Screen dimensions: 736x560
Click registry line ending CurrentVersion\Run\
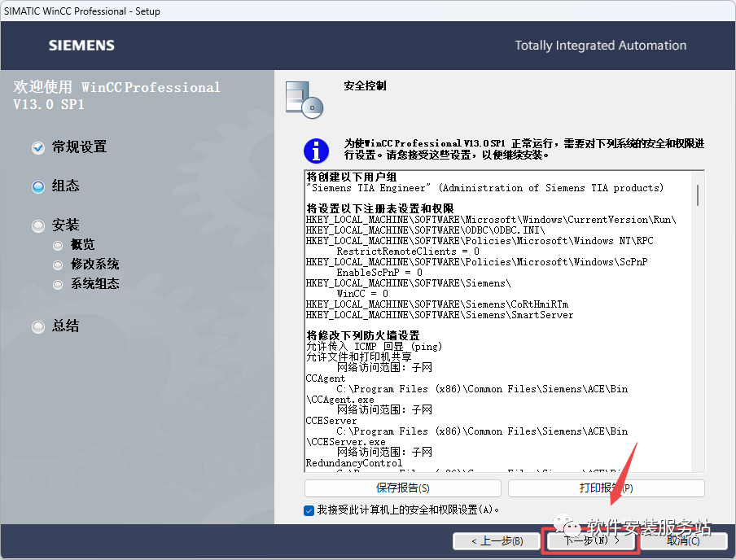491,219
